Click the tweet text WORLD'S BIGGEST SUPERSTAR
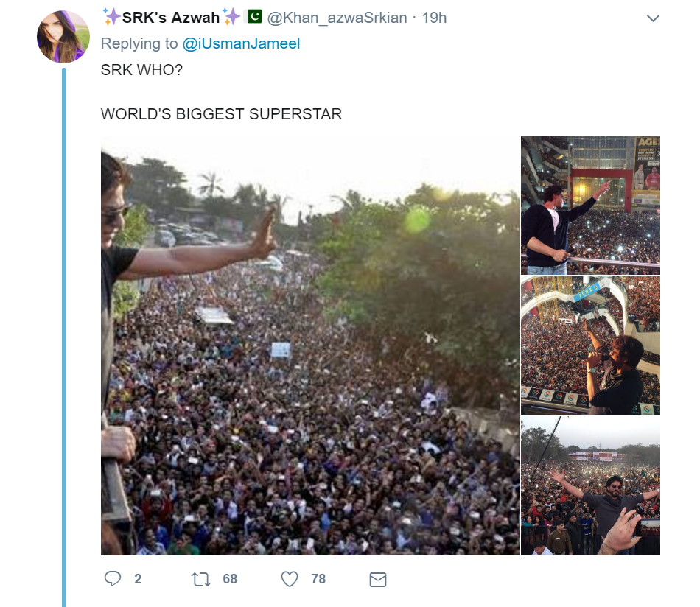700x607 pixels. (221, 114)
